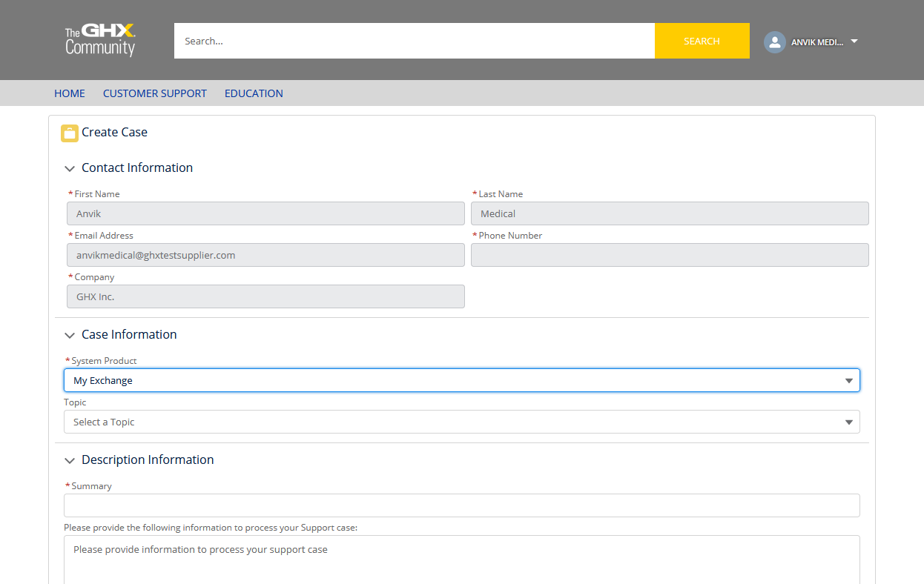
Task: Open the System Product dropdown
Action: coord(461,380)
